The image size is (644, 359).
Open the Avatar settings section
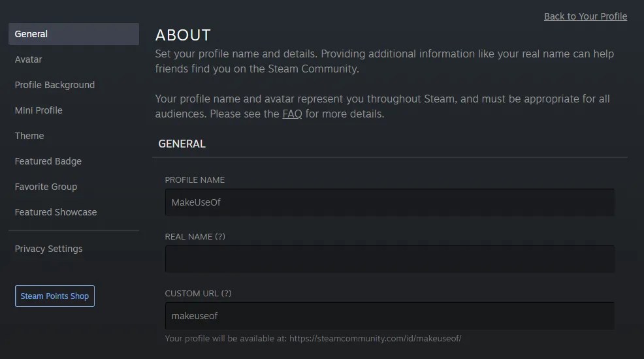(x=28, y=59)
